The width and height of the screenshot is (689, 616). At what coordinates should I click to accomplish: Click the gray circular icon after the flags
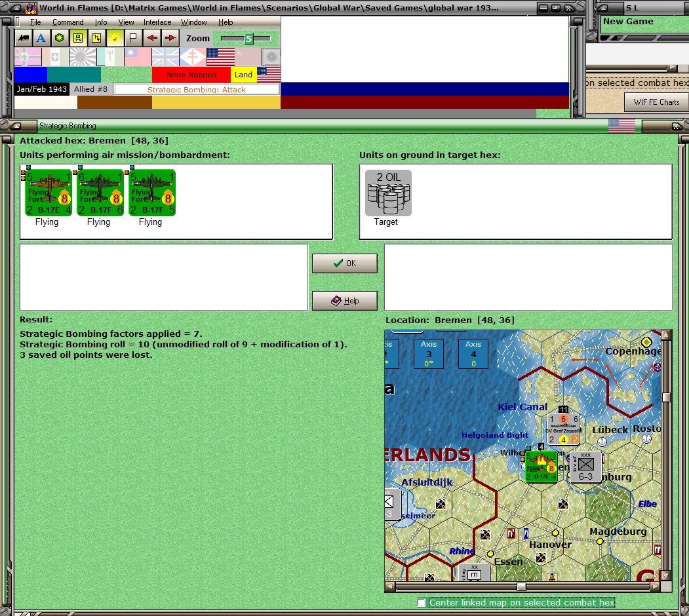pos(271,56)
